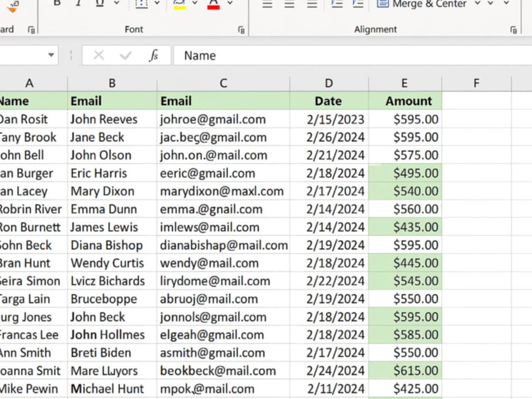
Task: Select cell dianabishap@mail.com
Action: click(x=223, y=245)
